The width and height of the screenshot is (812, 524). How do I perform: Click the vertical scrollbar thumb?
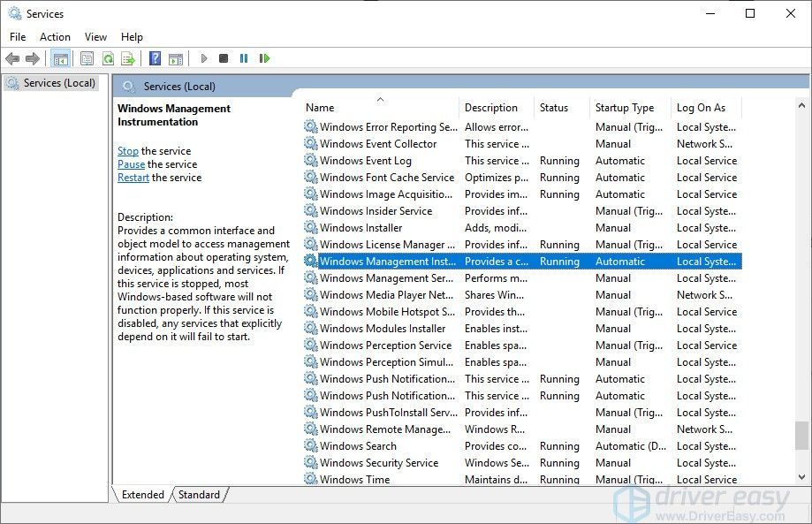pos(801,436)
